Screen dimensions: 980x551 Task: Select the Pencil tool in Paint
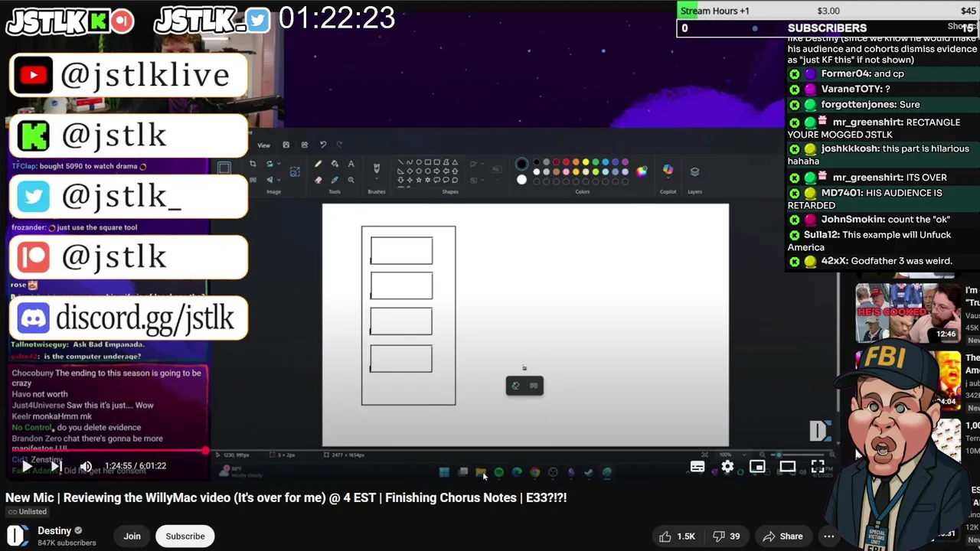pyautogui.click(x=318, y=164)
